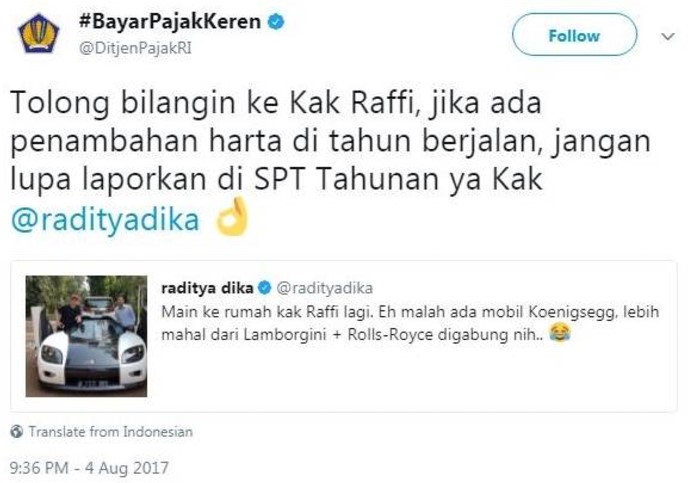Open the @DitjenPajakRI handle
The width and height of the screenshot is (696, 483).
click(135, 48)
